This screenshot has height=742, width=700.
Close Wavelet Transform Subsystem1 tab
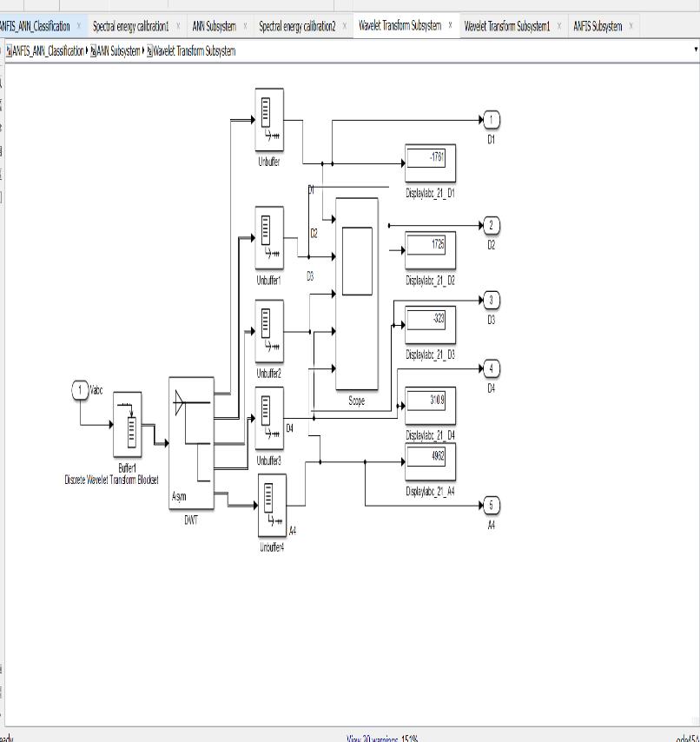559,26
